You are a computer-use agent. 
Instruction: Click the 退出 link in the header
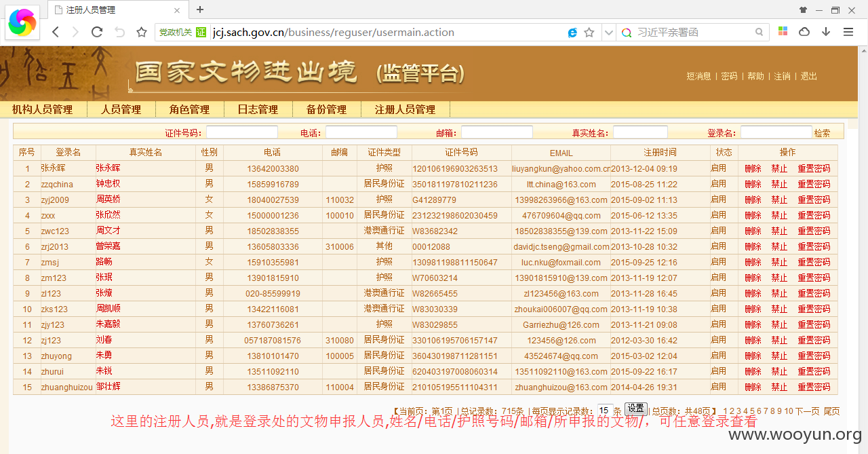(808, 76)
